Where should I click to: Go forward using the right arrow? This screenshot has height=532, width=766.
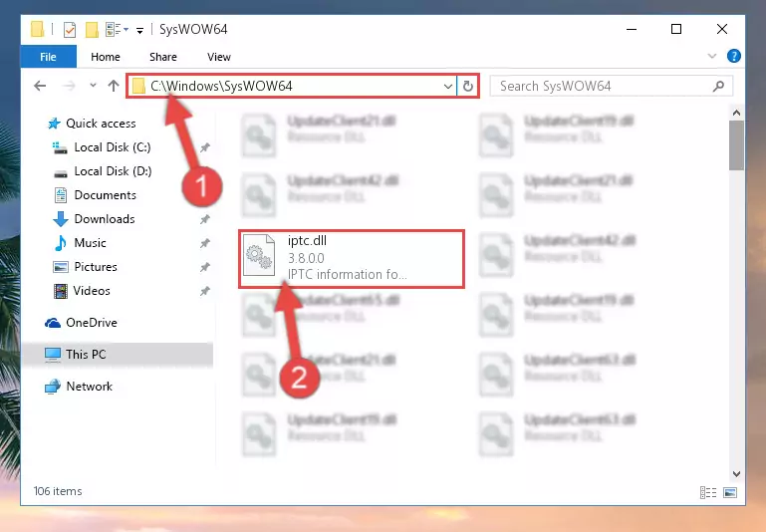(x=69, y=86)
